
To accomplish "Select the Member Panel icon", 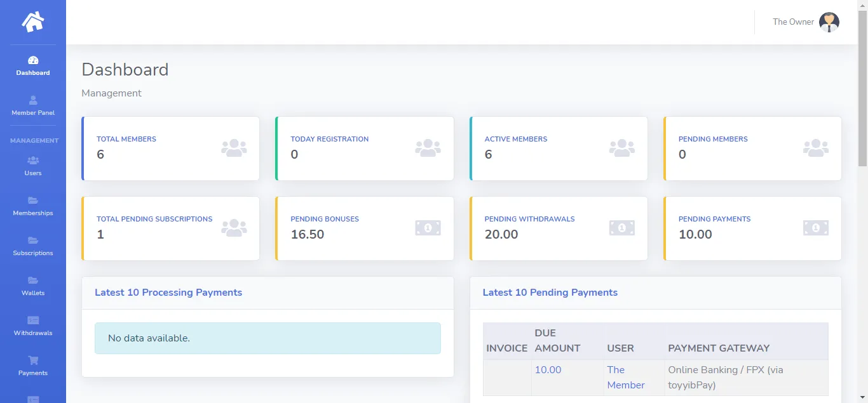I will click(x=32, y=100).
